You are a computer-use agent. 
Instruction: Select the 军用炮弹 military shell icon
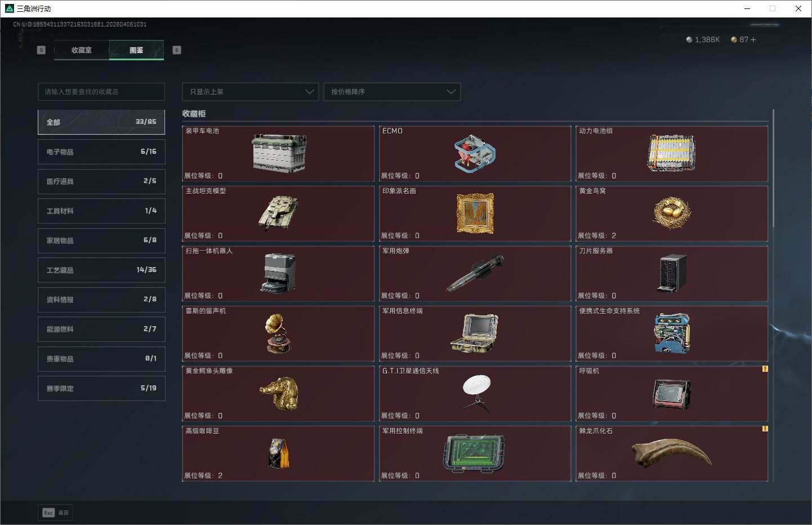click(x=475, y=273)
